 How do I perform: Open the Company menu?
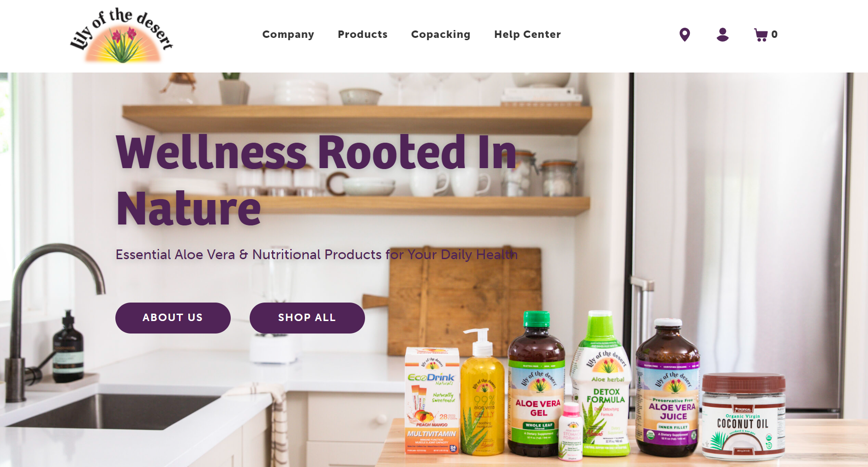coord(288,34)
